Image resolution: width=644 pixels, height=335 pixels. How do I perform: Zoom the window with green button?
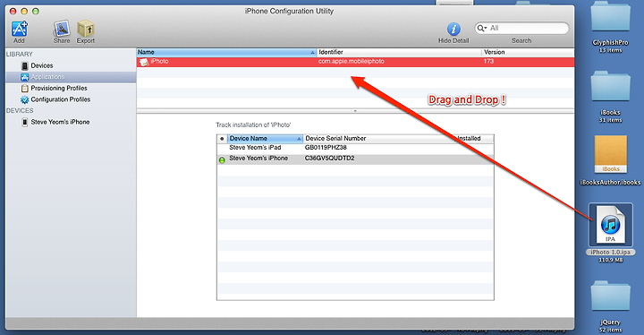[x=36, y=11]
